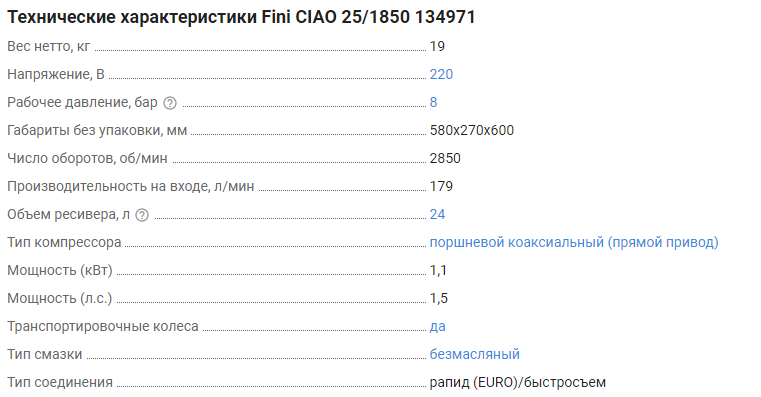Viewport: 761px width, 397px height.
Task: Open the безмасляный lubrication type link
Action: [x=475, y=354]
